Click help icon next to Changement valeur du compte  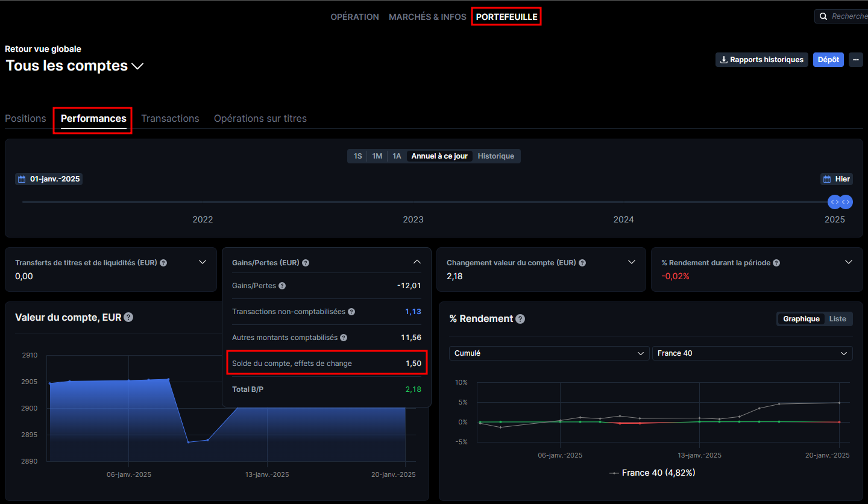click(x=582, y=263)
